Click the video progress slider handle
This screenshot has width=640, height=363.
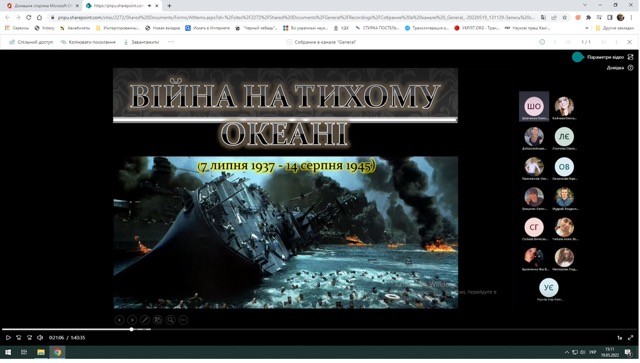[x=131, y=329]
